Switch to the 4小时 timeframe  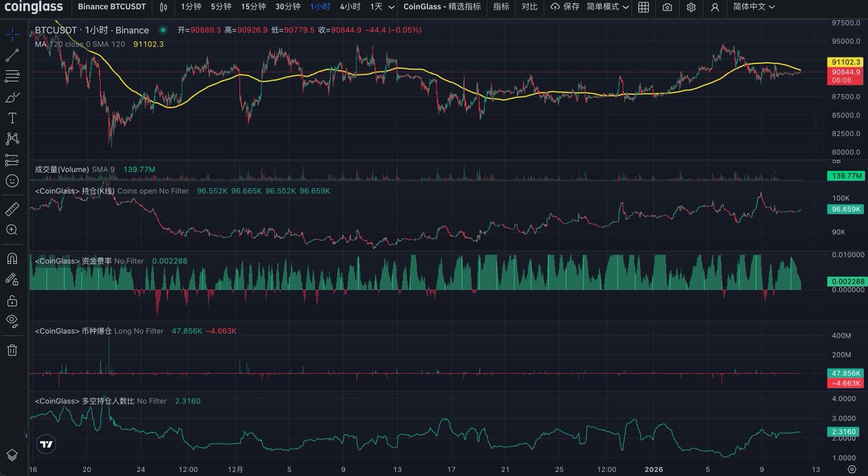[x=350, y=7]
